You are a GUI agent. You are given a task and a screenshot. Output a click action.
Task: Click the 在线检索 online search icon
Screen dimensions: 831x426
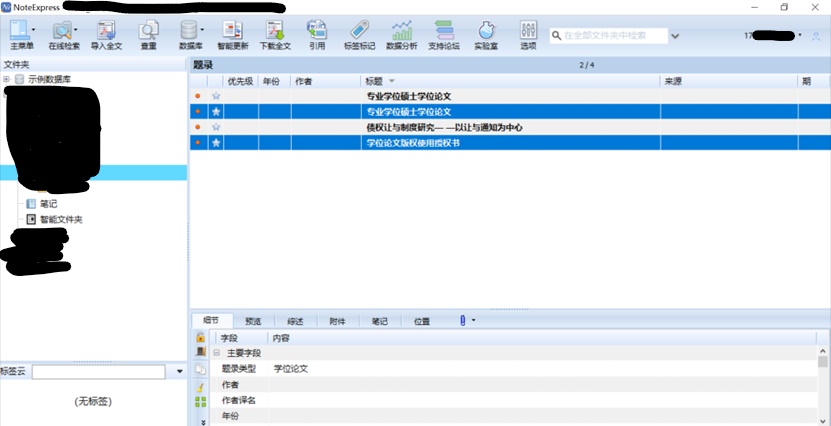(x=62, y=31)
